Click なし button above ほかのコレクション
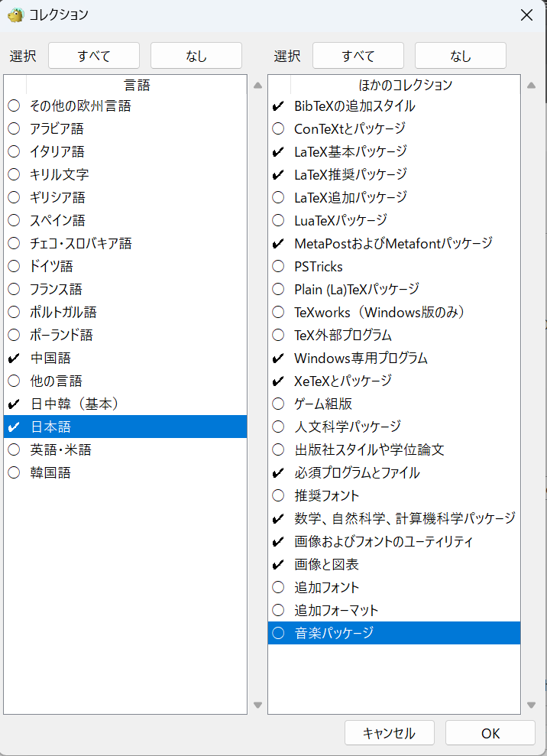This screenshot has height=756, width=547. coord(459,55)
